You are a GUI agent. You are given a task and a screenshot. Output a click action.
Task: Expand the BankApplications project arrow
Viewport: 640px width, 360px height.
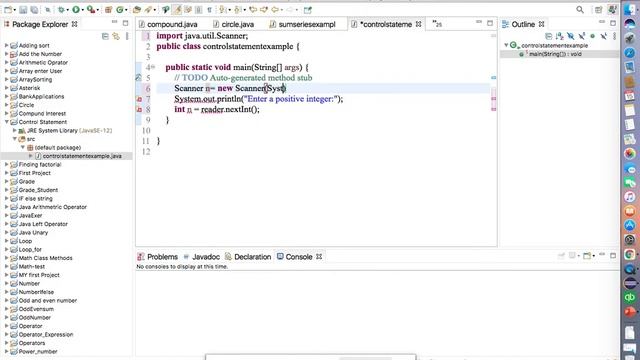7,97
